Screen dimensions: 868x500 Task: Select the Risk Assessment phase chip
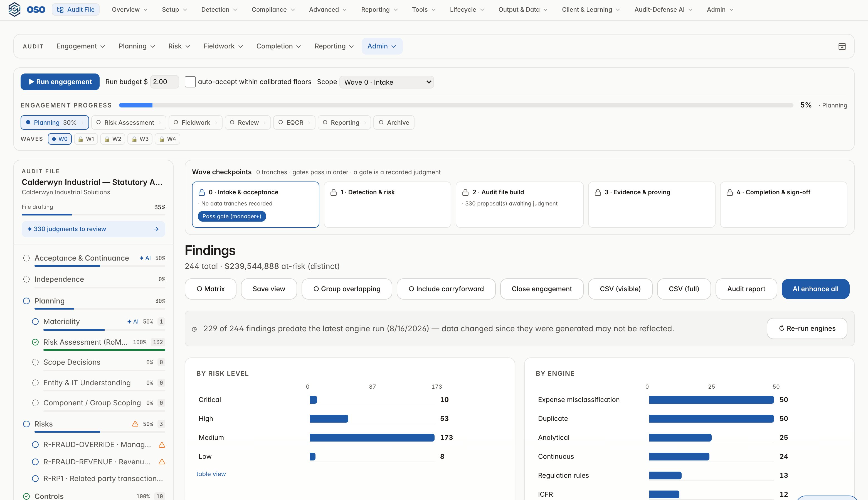tap(129, 122)
